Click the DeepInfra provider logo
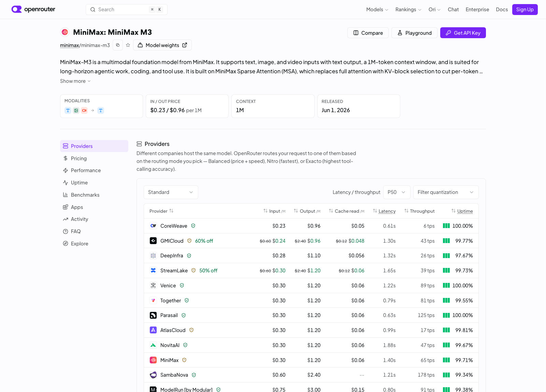 (153, 256)
